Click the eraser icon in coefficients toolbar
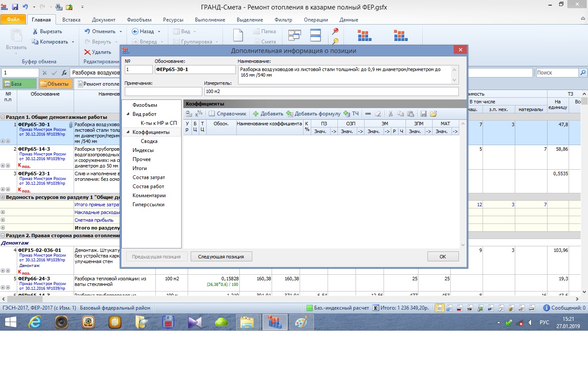Screen dimensions: 588x366 pos(378,114)
